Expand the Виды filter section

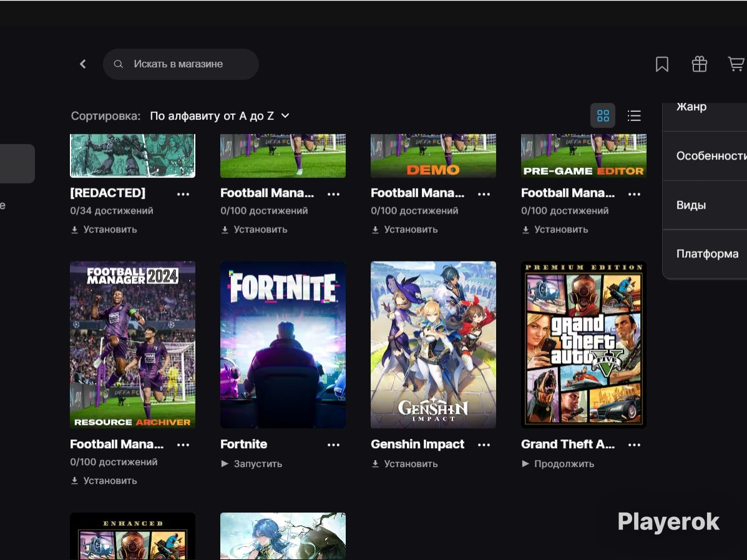705,205
